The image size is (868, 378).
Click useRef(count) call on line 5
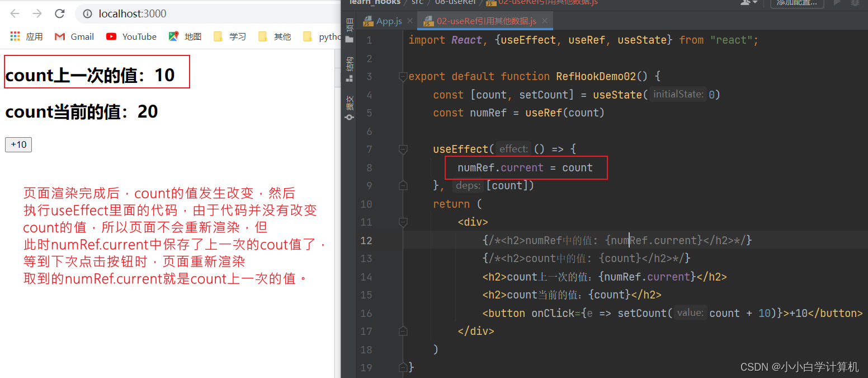(x=565, y=113)
